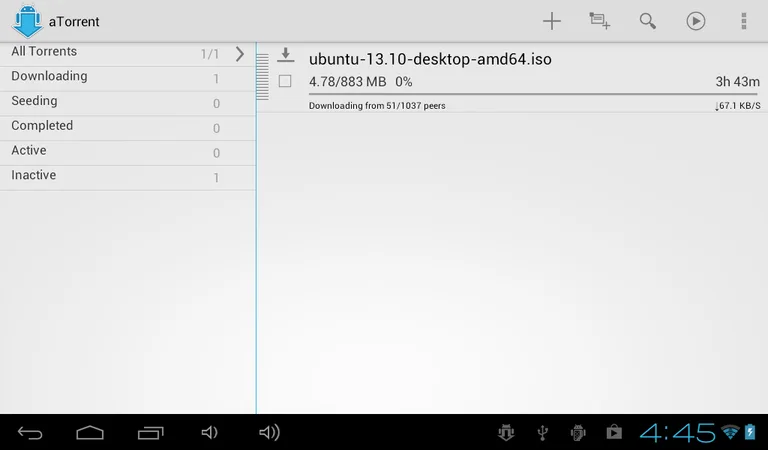Image resolution: width=768 pixels, height=450 pixels.
Task: Tap the battery charging status icon
Action: (750, 432)
